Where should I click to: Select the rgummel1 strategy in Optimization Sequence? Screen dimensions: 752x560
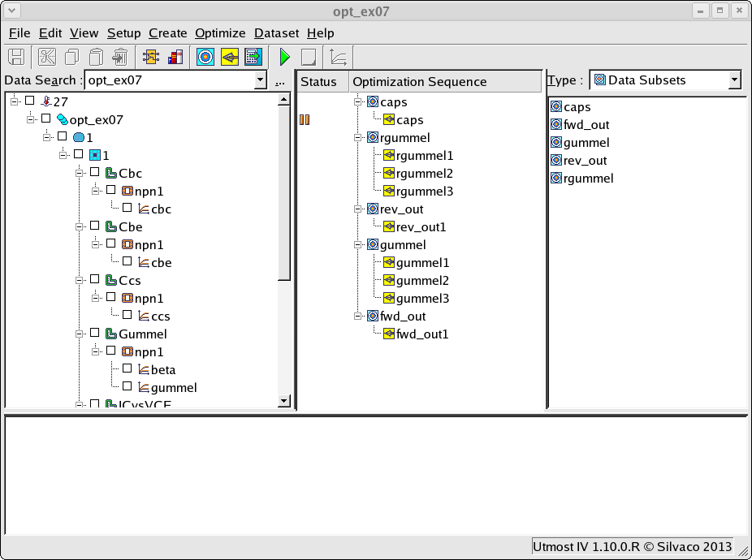pyautogui.click(x=418, y=155)
